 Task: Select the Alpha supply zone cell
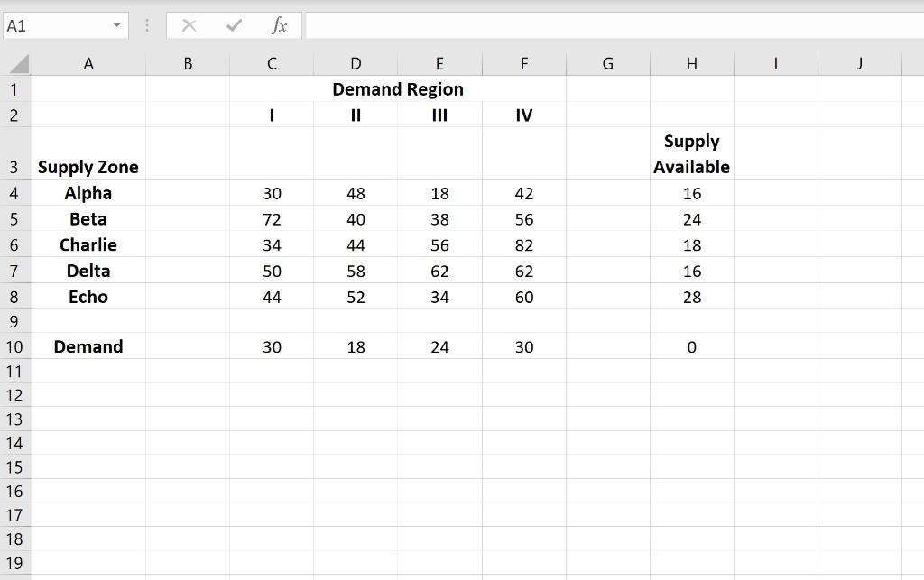[88, 193]
